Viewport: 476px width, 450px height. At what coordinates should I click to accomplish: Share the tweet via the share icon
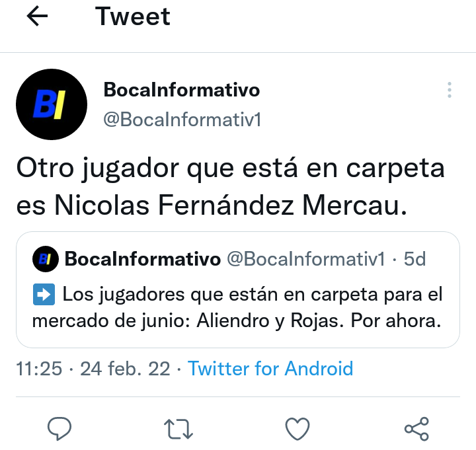(x=416, y=429)
